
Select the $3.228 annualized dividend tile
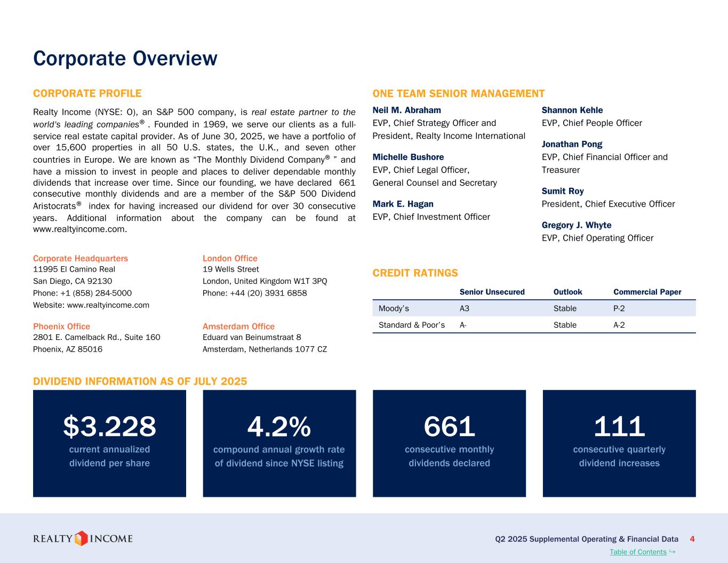(x=109, y=443)
